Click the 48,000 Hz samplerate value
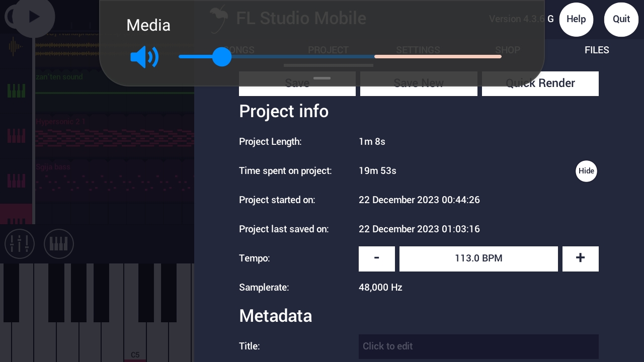The height and width of the screenshot is (362, 644). [x=380, y=288]
